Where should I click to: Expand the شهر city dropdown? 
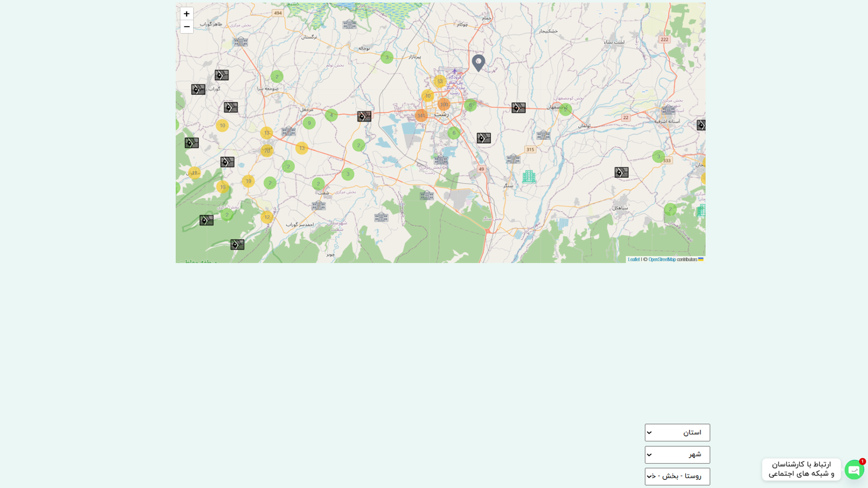click(x=677, y=454)
